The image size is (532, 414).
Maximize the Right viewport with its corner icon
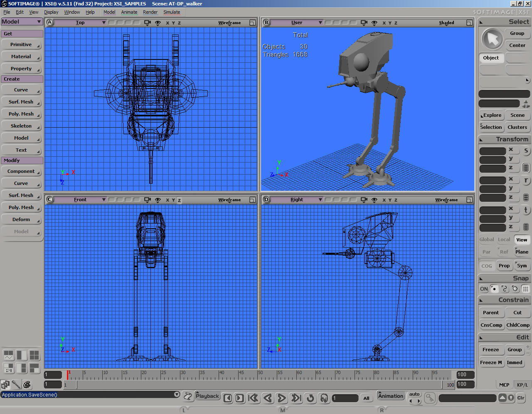[469, 200]
